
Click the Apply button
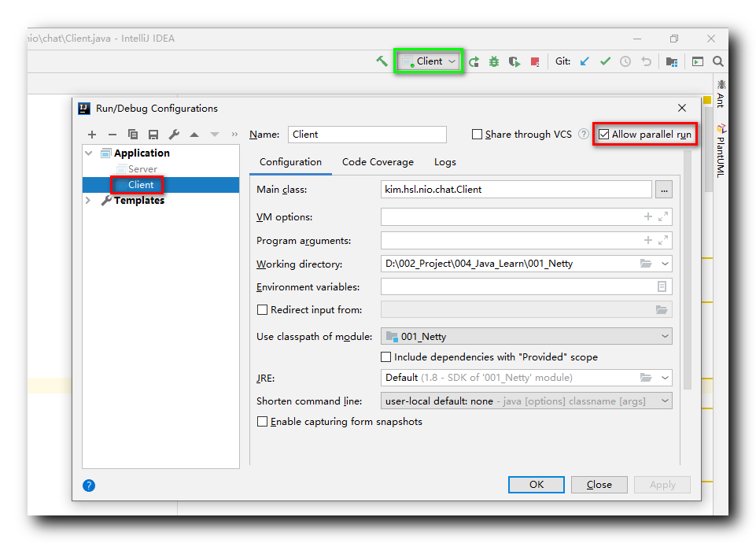click(662, 485)
